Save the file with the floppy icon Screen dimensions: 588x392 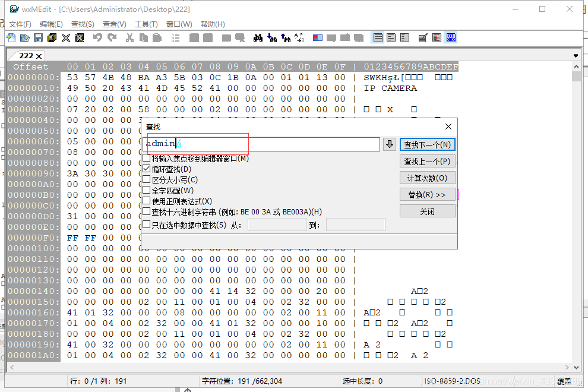pos(38,38)
